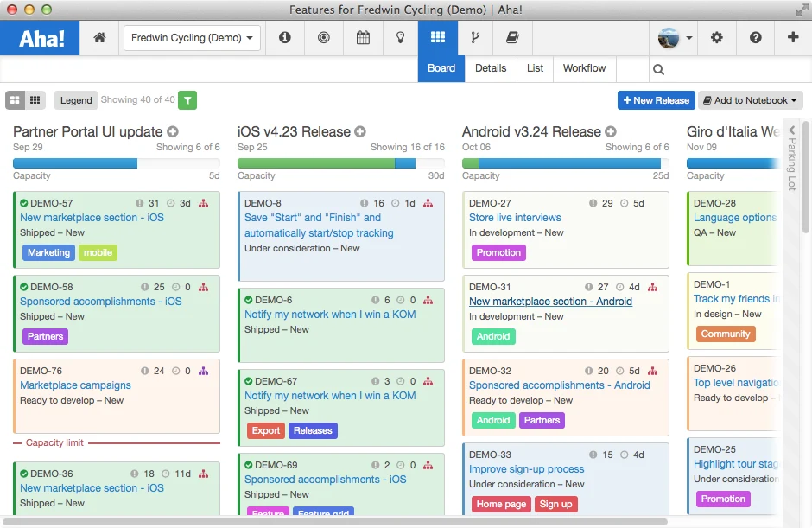
Task: Open Language options feature in Giro d'Italia
Action: pos(735,218)
